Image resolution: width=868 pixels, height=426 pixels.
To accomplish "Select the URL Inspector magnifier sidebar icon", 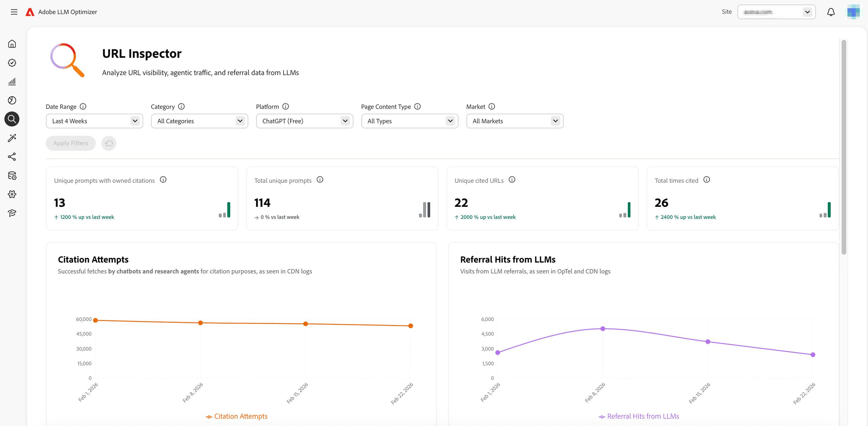I will coord(12,119).
